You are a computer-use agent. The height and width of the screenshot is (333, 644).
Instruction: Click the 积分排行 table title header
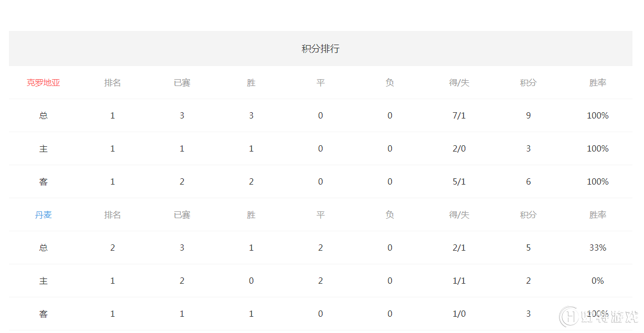point(320,49)
